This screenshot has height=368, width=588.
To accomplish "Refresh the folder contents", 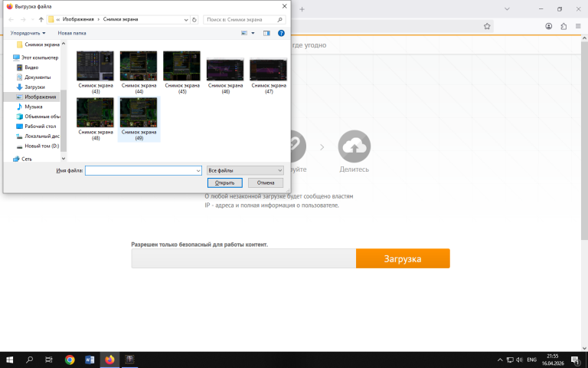I will tap(194, 19).
